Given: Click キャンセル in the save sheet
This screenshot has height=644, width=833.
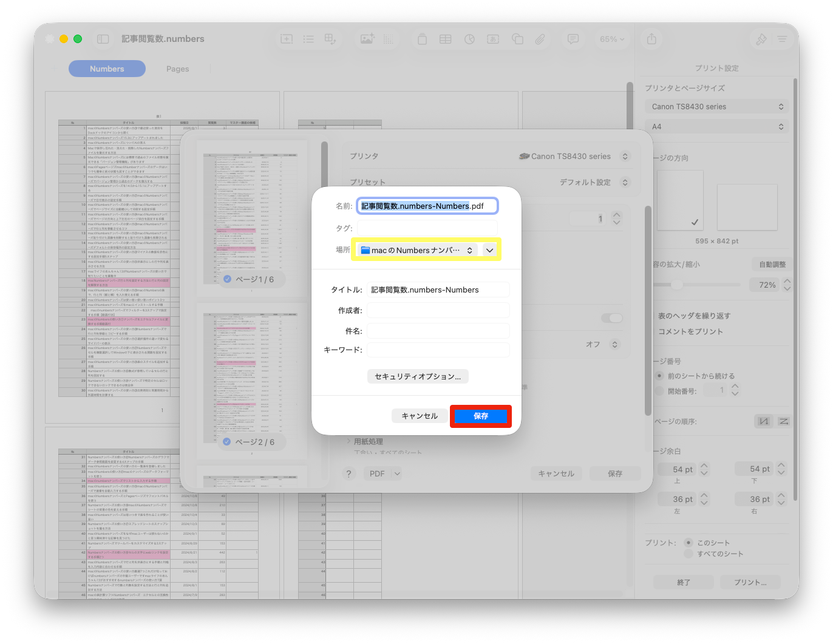Looking at the screenshot, I should (420, 416).
